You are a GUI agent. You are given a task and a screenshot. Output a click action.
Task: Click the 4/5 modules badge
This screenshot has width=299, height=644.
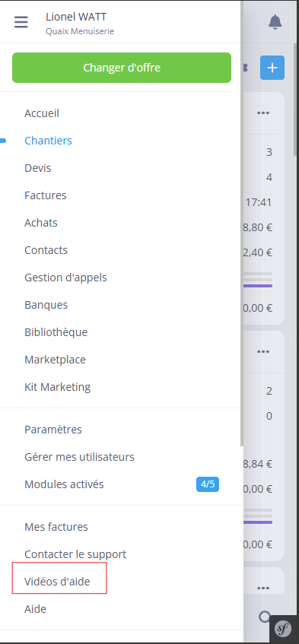[208, 484]
